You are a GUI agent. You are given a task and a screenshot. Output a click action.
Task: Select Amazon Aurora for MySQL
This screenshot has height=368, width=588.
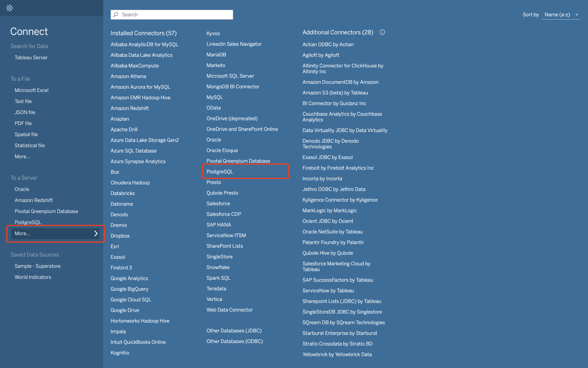pos(140,87)
